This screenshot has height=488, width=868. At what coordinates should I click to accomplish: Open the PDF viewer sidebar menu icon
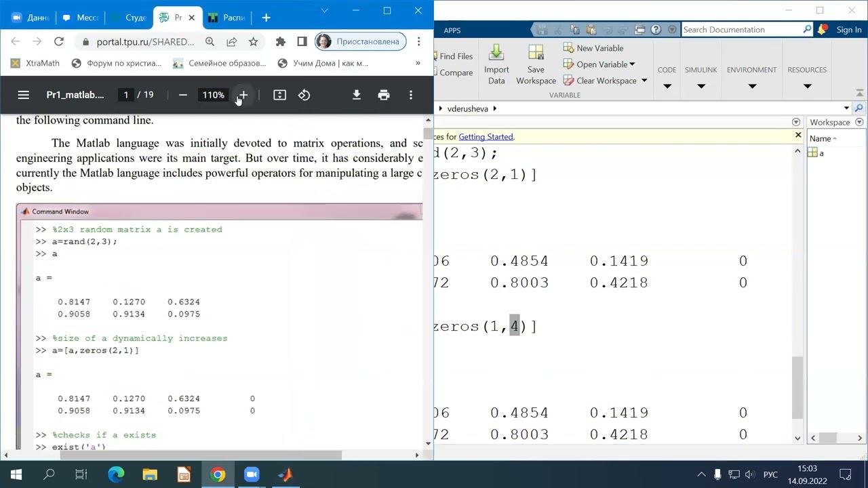23,95
